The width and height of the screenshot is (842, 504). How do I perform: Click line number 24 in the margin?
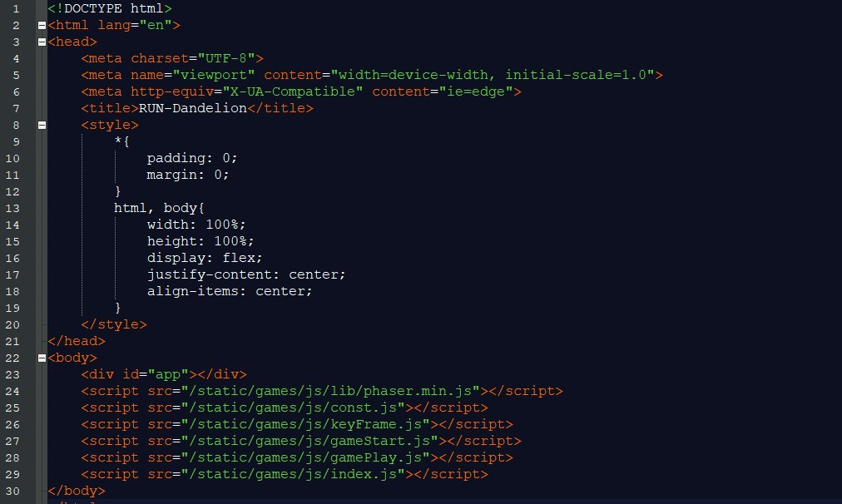[12, 391]
